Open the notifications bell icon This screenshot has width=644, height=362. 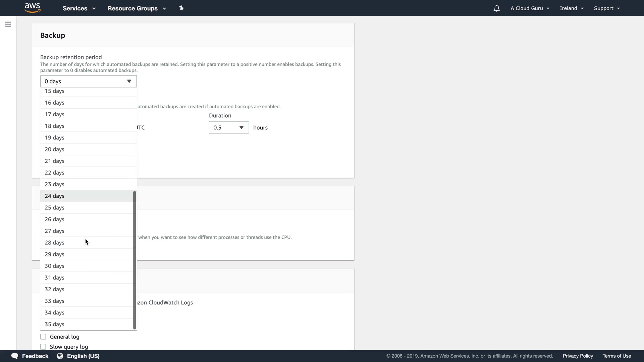click(496, 8)
